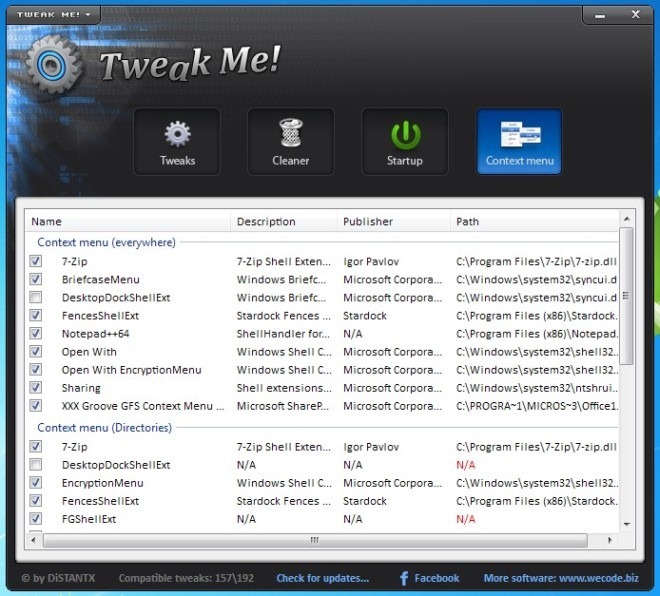Uncheck 7-Zip under Context menu (everywhere)
Viewport: 660px width, 596px height.
(36, 261)
